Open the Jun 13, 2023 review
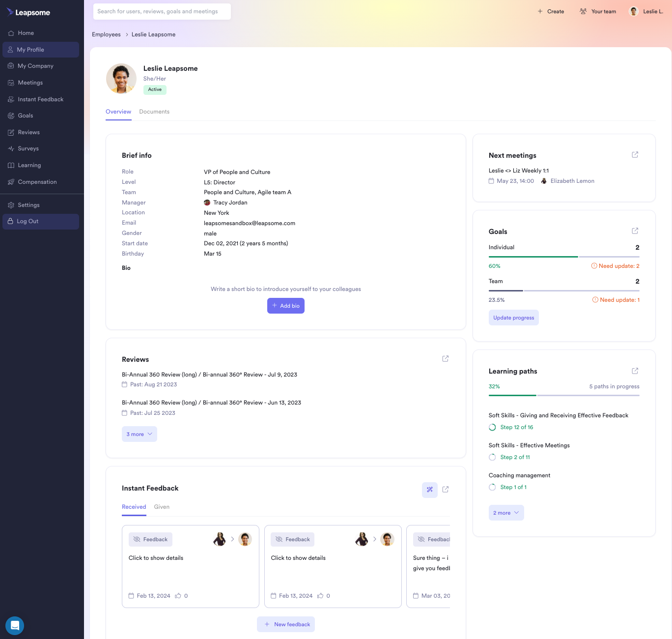This screenshot has height=639, width=672. point(211,403)
